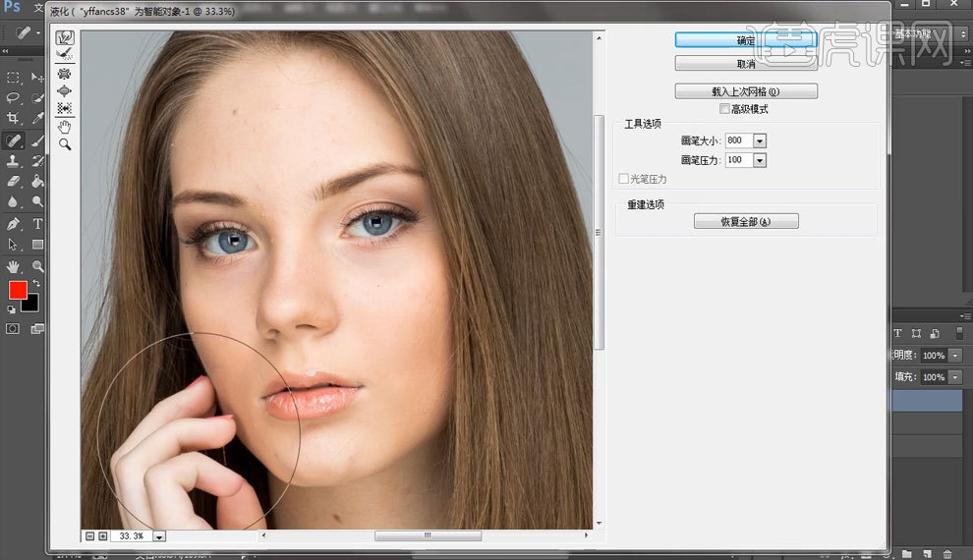Click the 载入上次网格 (Load Last Mesh) button

pos(746,91)
